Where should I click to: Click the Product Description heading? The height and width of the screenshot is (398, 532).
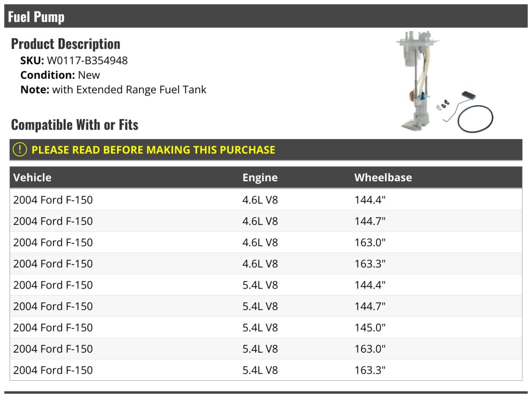(x=66, y=44)
